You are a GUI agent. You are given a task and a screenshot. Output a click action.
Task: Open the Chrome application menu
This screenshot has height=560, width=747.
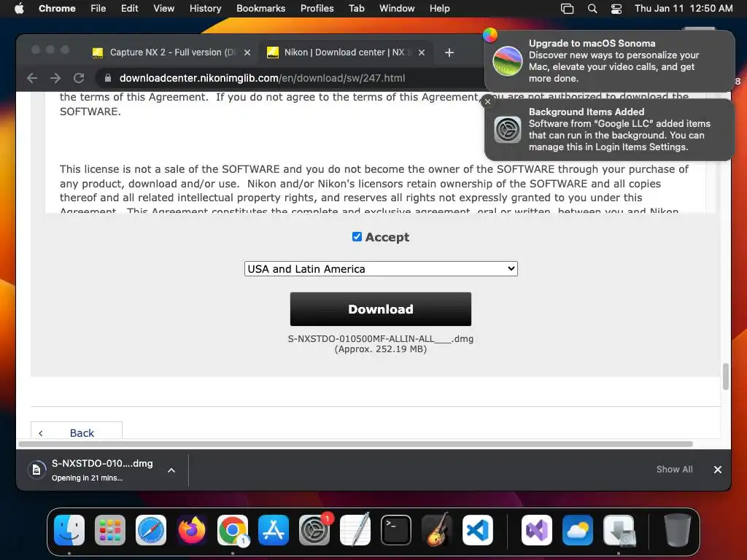click(x=57, y=9)
